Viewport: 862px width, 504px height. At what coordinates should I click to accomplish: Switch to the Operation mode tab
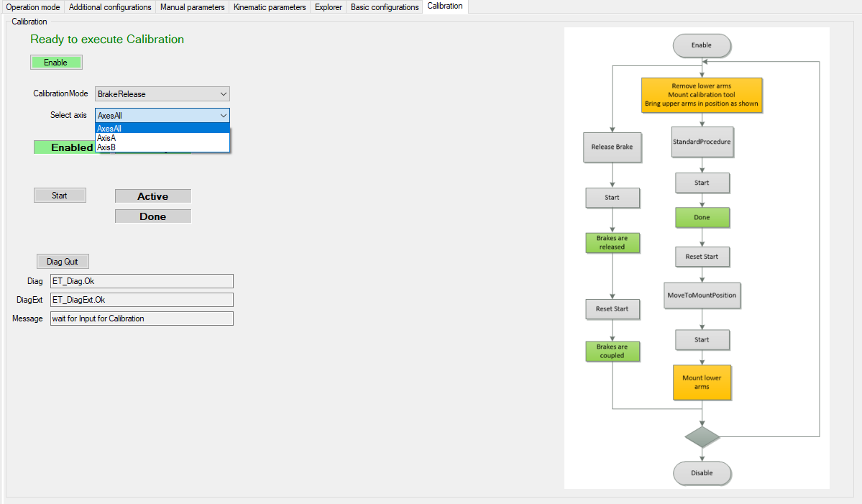click(x=32, y=7)
